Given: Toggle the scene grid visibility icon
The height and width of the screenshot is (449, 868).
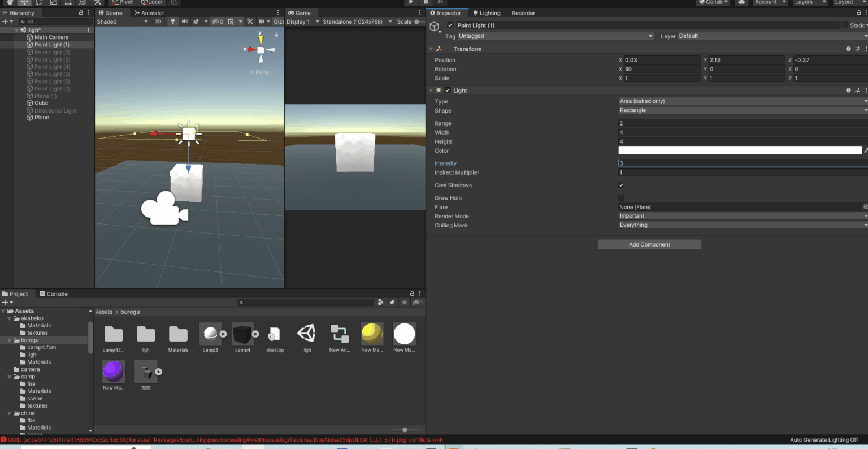Looking at the screenshot, I should click(231, 21).
